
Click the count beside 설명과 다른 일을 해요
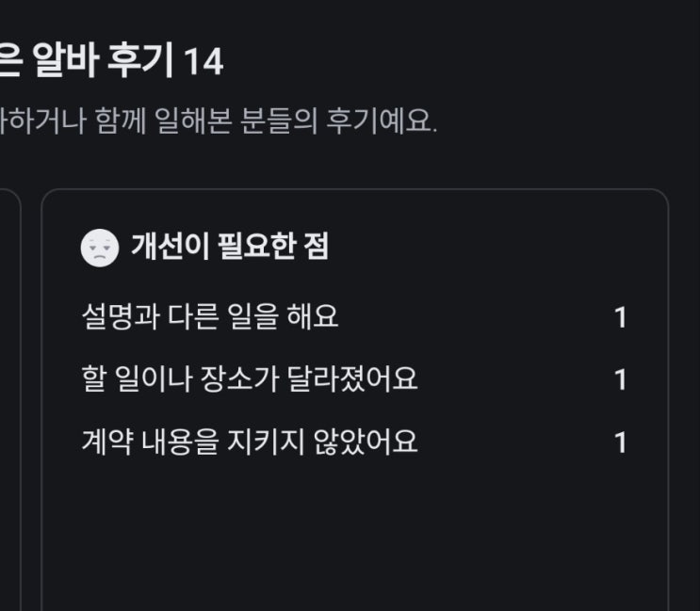621,317
